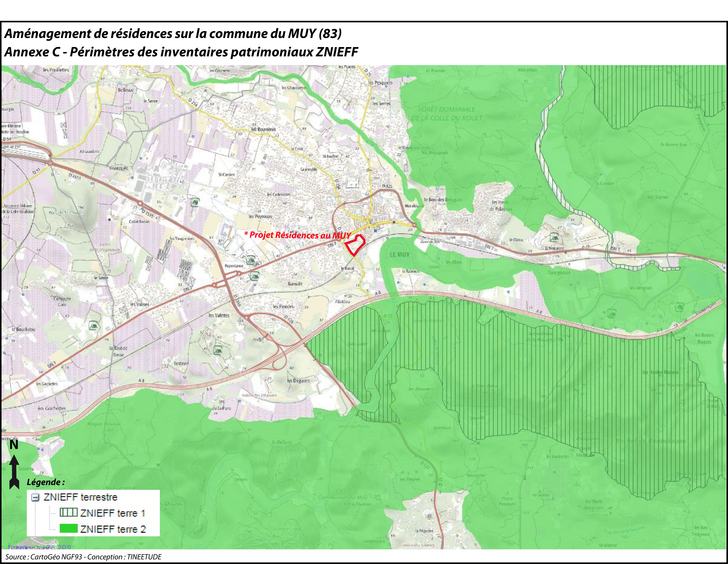The image size is (728, 564).
Task: Select the ZNIEFF terre 1 legend label
Action: coord(113,513)
